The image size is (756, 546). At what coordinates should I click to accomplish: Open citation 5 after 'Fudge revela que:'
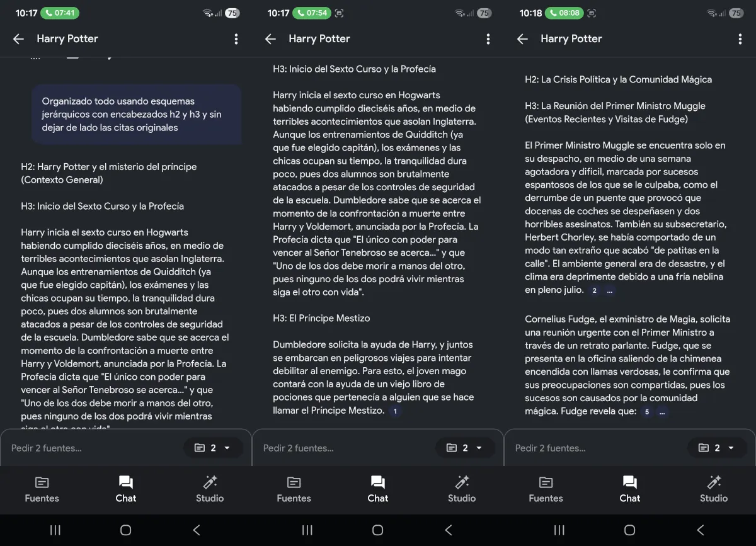click(646, 412)
